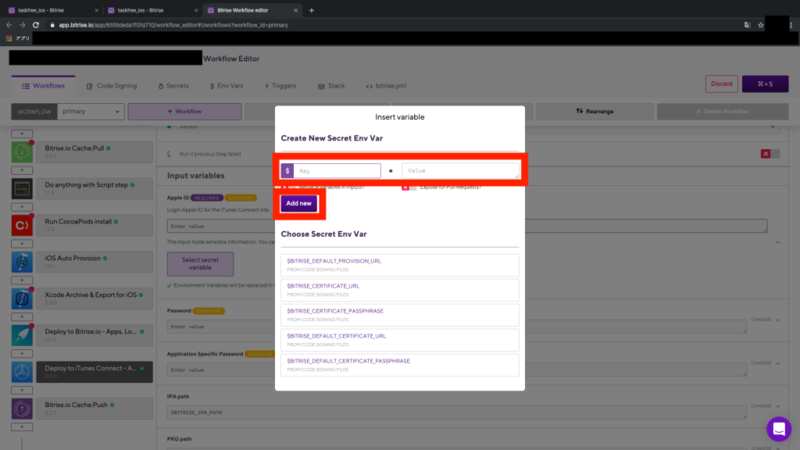
Task: Add step between Cache:Pull and Script step
Action: pyautogui.click(x=22, y=170)
